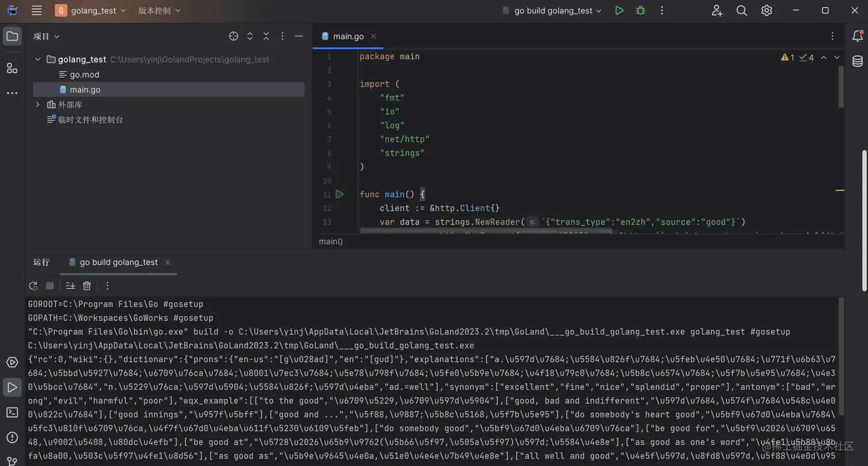Toggle the Project tool window button
This screenshot has width=868, height=466.
12,36
